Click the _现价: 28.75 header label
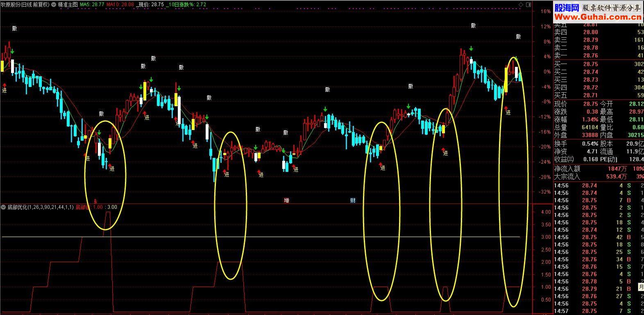 click(x=150, y=5)
